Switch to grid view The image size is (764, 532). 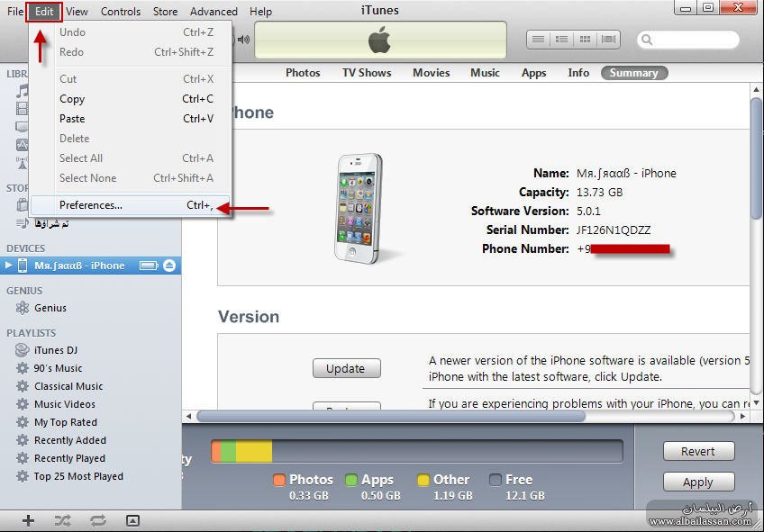point(586,40)
